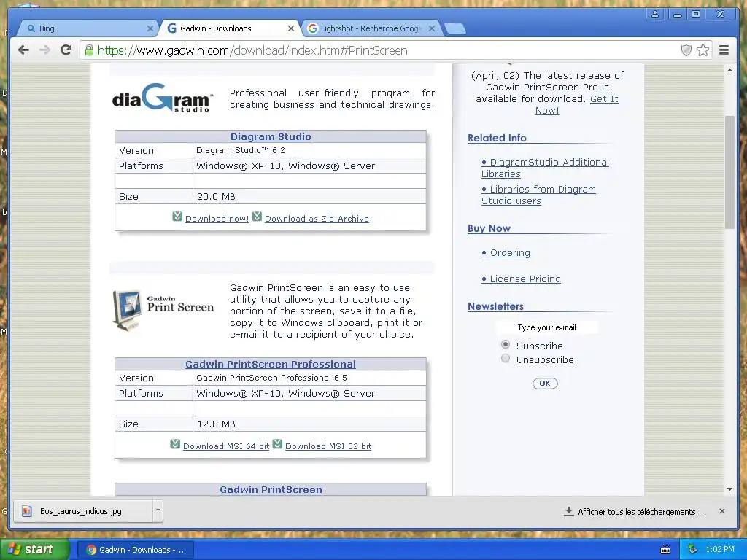The image size is (747, 560).
Task: Close the downloads bar with the X
Action: click(x=722, y=511)
